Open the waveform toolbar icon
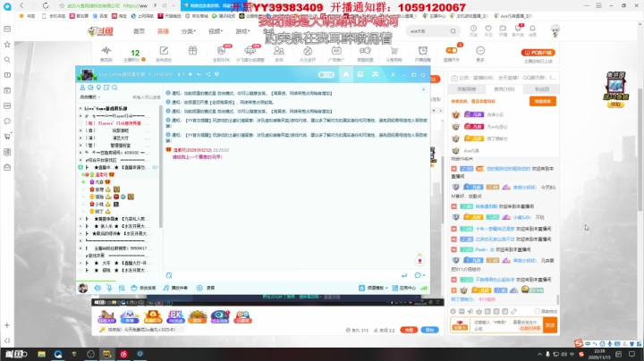The image size is (644, 361). pos(106,50)
